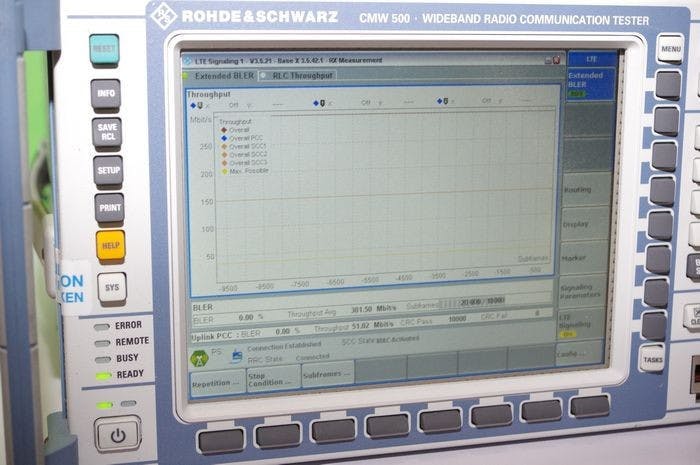The image size is (700, 465).
Task: Click the yellow Max. Possible legend marker
Action: (x=225, y=171)
